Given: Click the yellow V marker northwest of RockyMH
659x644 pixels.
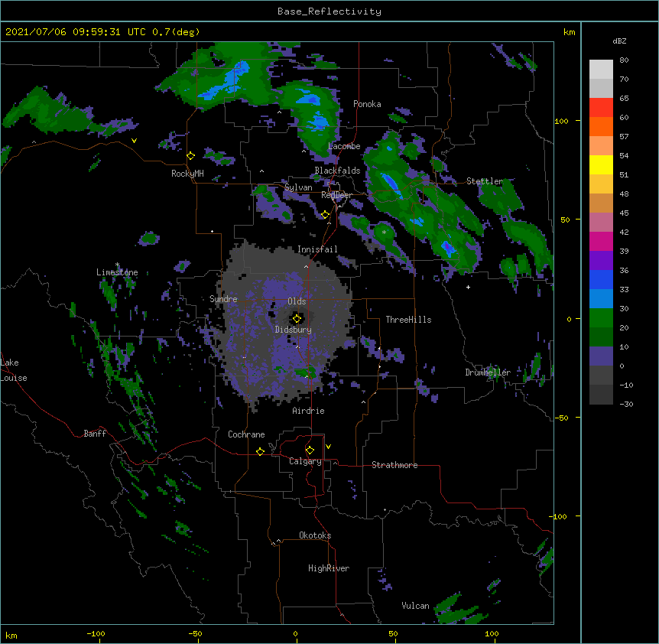Looking at the screenshot, I should [x=134, y=141].
